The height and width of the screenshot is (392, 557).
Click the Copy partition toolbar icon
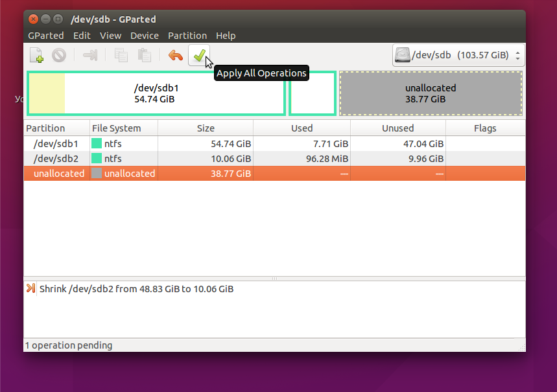click(x=121, y=56)
